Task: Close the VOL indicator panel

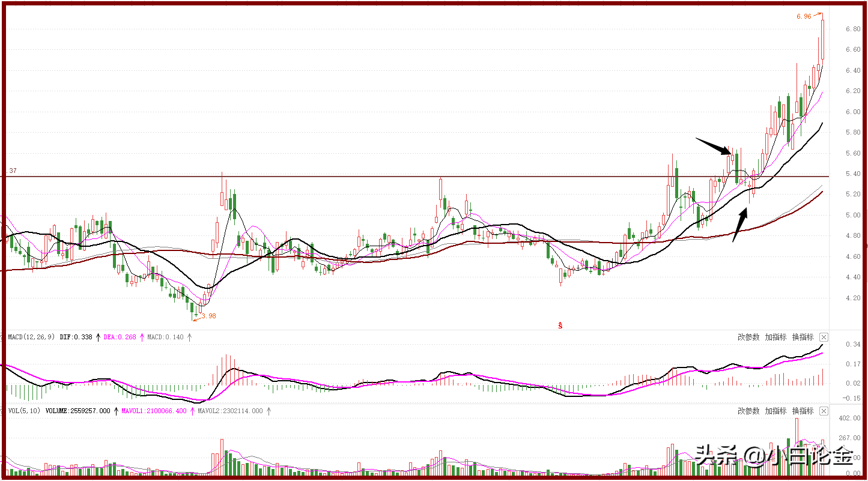Action: pyautogui.click(x=824, y=411)
